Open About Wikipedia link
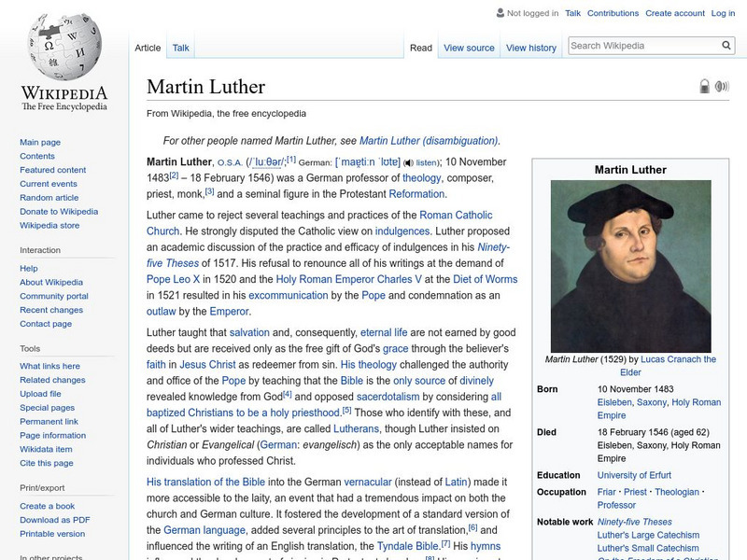This screenshot has height=560, width=747. point(51,282)
